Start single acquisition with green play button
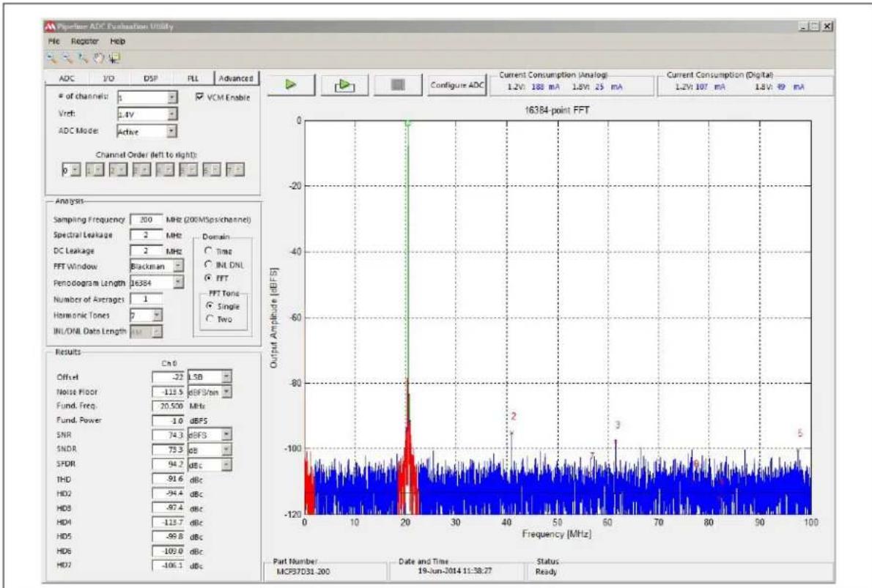The image size is (872, 588). coord(291,85)
